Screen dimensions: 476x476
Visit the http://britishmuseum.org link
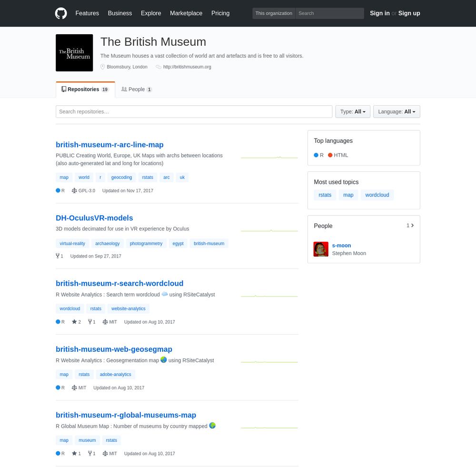point(187,67)
